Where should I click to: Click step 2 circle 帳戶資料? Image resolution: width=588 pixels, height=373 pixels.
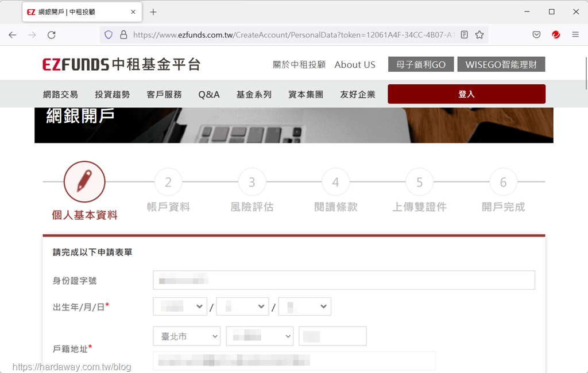point(168,182)
